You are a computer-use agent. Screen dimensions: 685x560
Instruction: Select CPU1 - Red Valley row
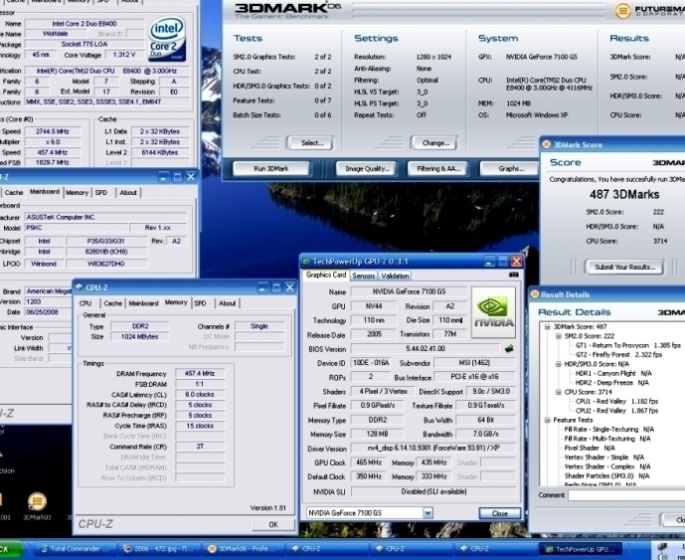coord(616,401)
